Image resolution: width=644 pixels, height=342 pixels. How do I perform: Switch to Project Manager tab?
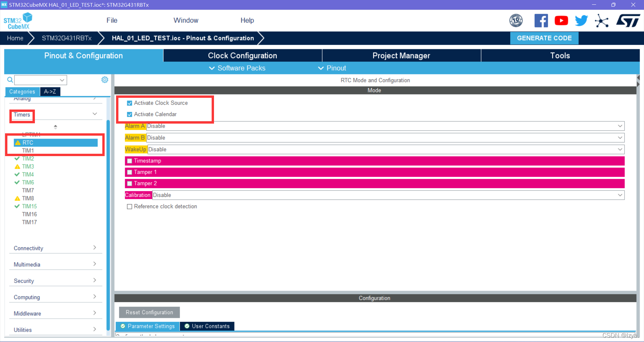click(x=401, y=56)
